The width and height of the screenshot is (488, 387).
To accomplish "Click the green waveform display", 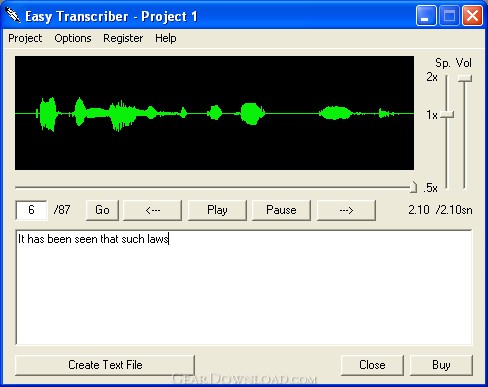I will click(x=214, y=113).
